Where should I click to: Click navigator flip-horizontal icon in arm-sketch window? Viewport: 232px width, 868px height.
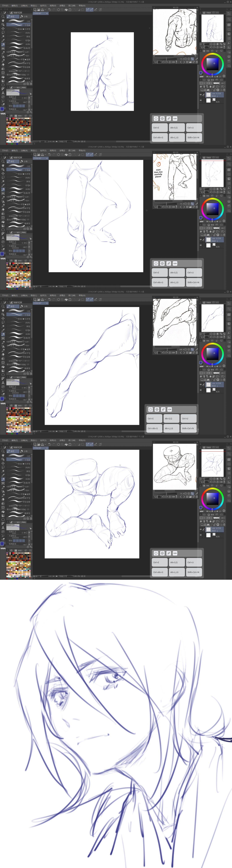pyautogui.click(x=221, y=47)
